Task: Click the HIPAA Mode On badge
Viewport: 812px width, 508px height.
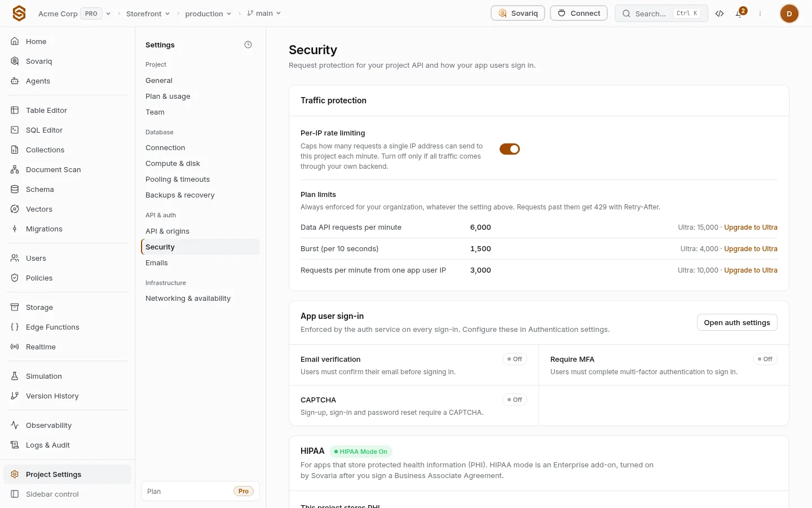Action: point(361,452)
